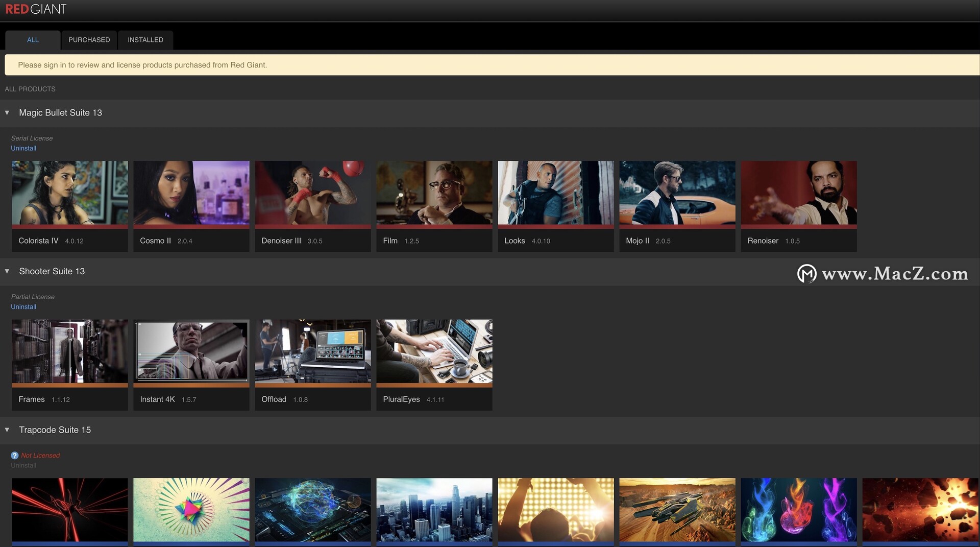Open the Offload product thumbnail

tap(313, 351)
